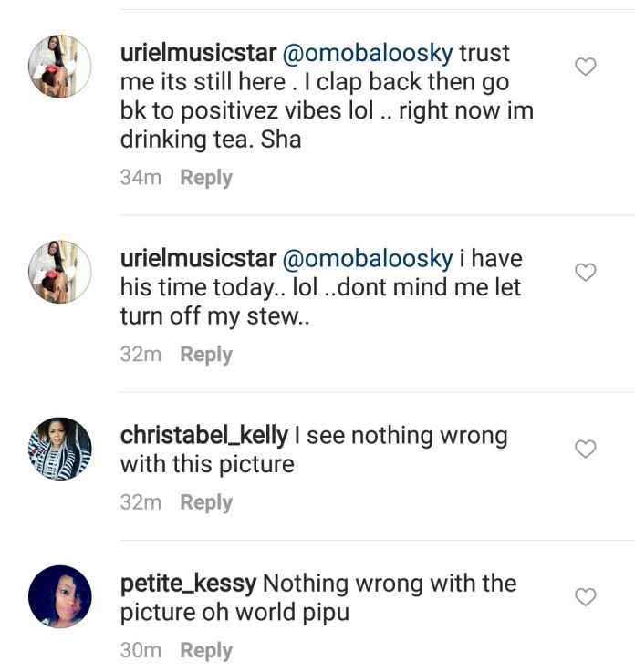635x672 pixels.
Task: Reply to christabel_kelly's comment
Action: coord(206,502)
